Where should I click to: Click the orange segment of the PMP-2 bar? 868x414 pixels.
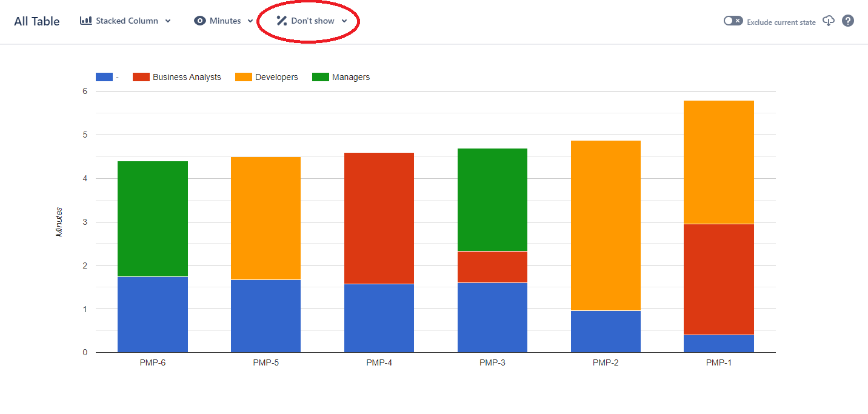coord(606,224)
